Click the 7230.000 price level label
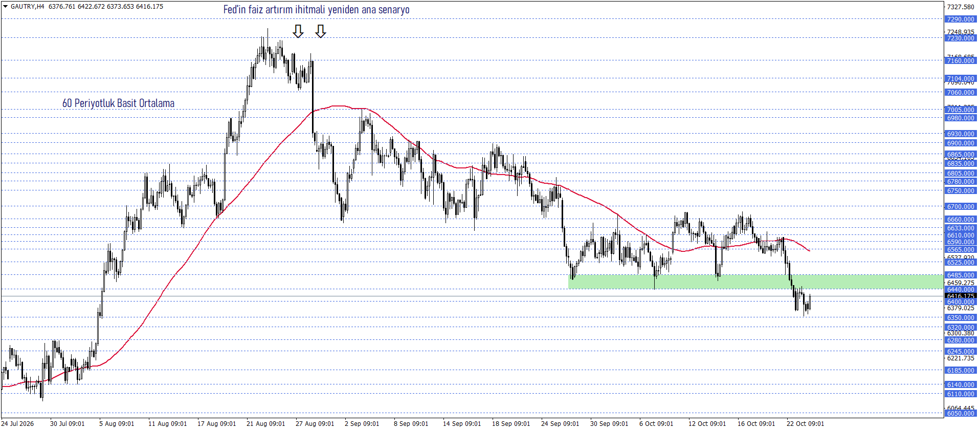Image resolution: width=980 pixels, height=430 pixels. coord(961,38)
